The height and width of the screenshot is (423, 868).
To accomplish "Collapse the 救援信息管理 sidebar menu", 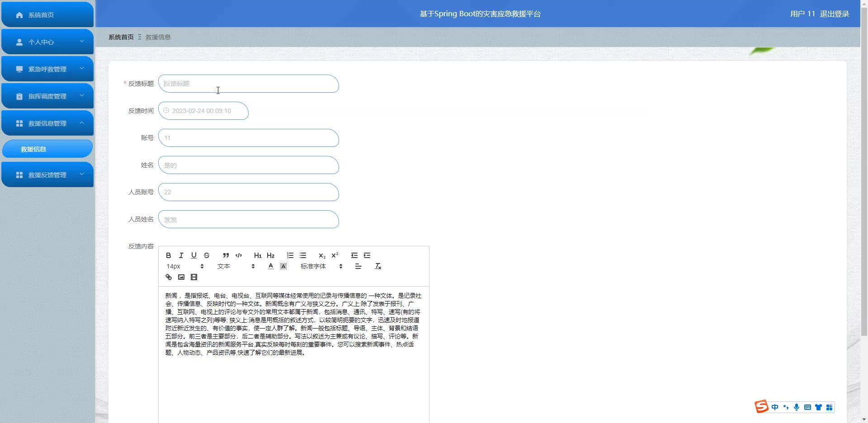I will tap(47, 123).
